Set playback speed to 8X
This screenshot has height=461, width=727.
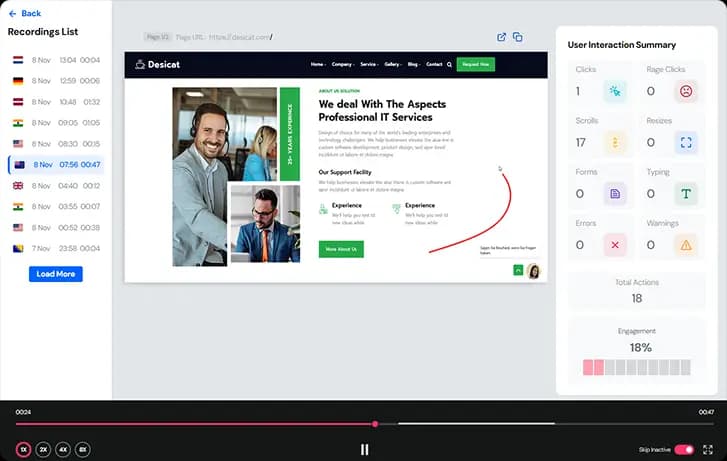point(83,449)
